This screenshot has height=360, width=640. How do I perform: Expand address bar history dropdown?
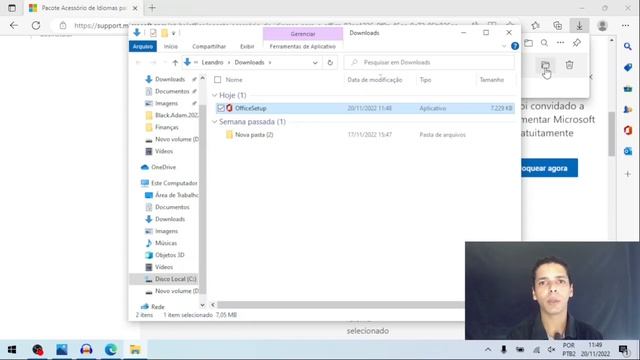pos(315,62)
